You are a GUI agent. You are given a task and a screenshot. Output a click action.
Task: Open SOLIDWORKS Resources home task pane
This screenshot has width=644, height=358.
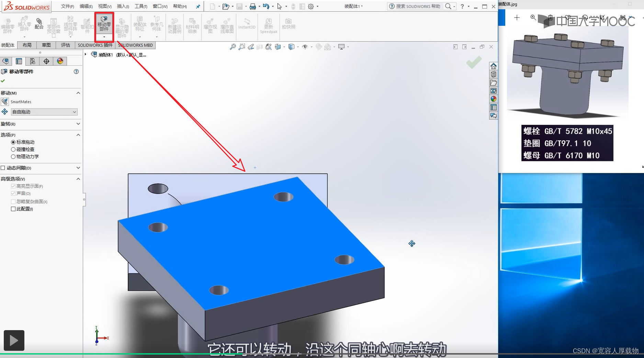(494, 66)
